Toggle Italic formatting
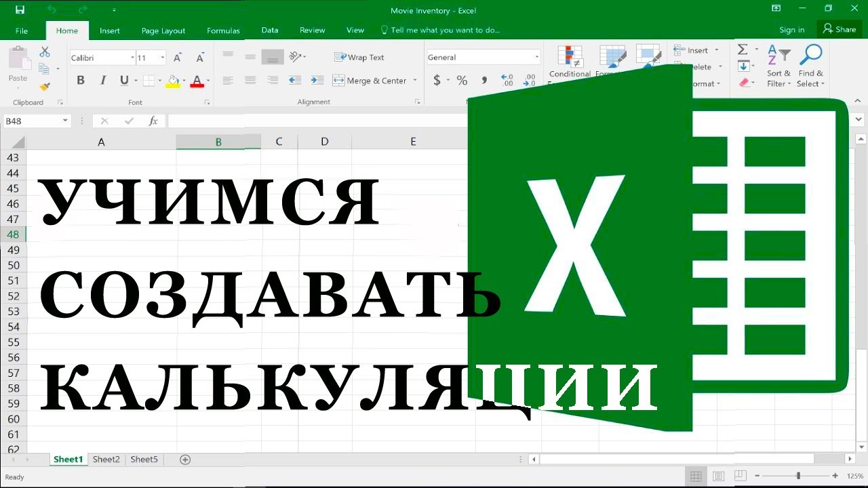This screenshot has height=488, width=868. 103,80
